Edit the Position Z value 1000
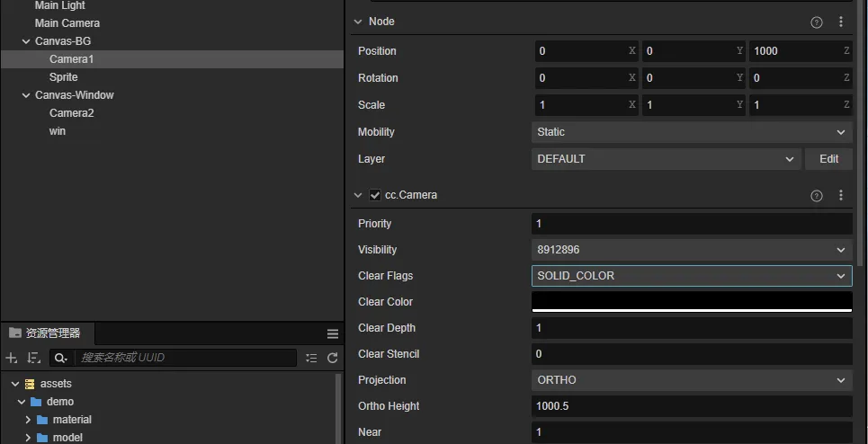 (801, 51)
